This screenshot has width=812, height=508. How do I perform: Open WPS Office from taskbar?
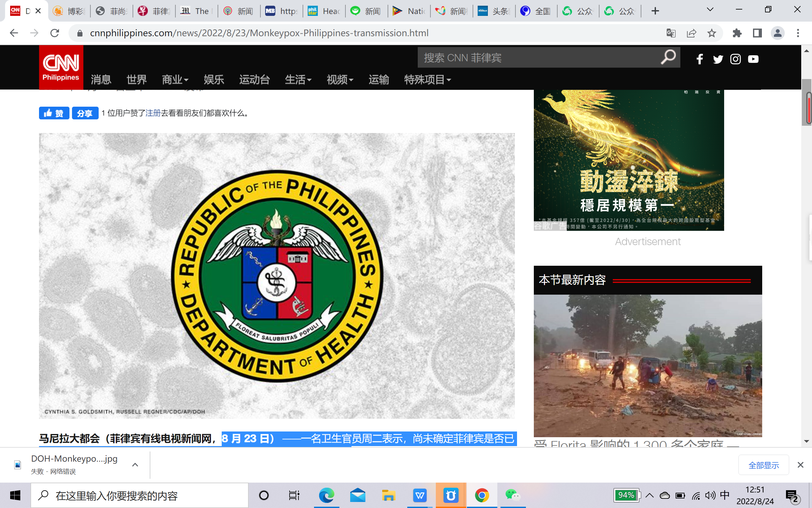(x=420, y=495)
